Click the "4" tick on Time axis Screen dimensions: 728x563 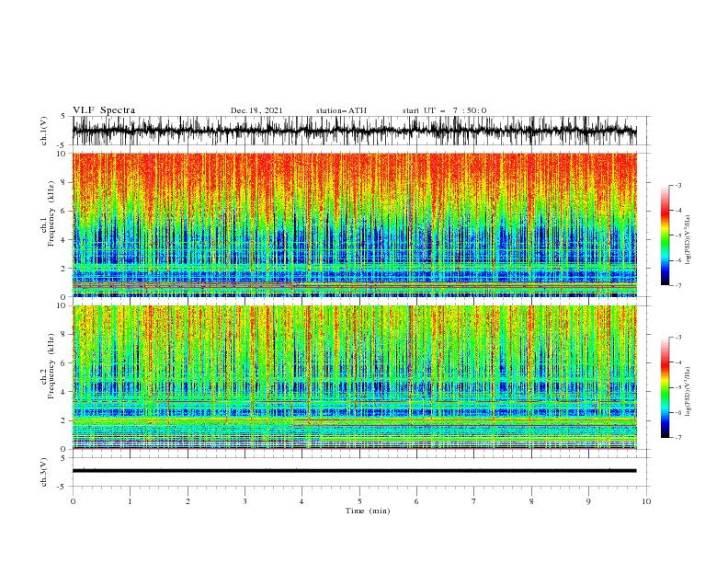[301, 501]
